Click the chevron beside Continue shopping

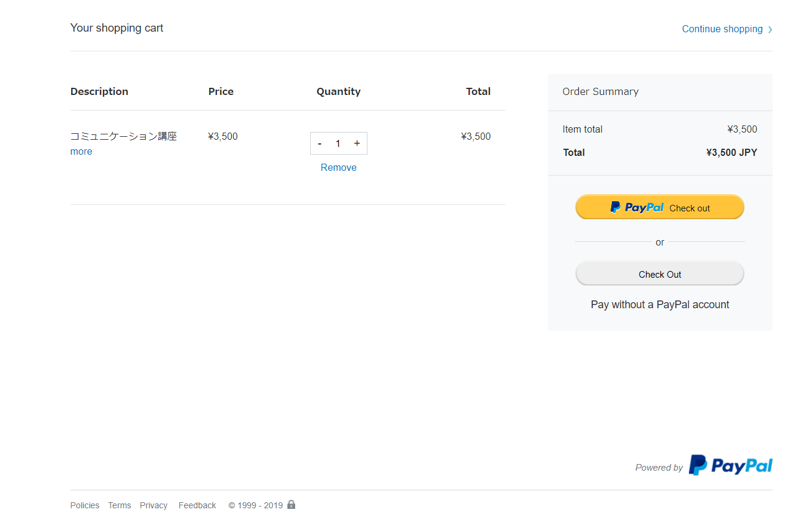tap(770, 29)
